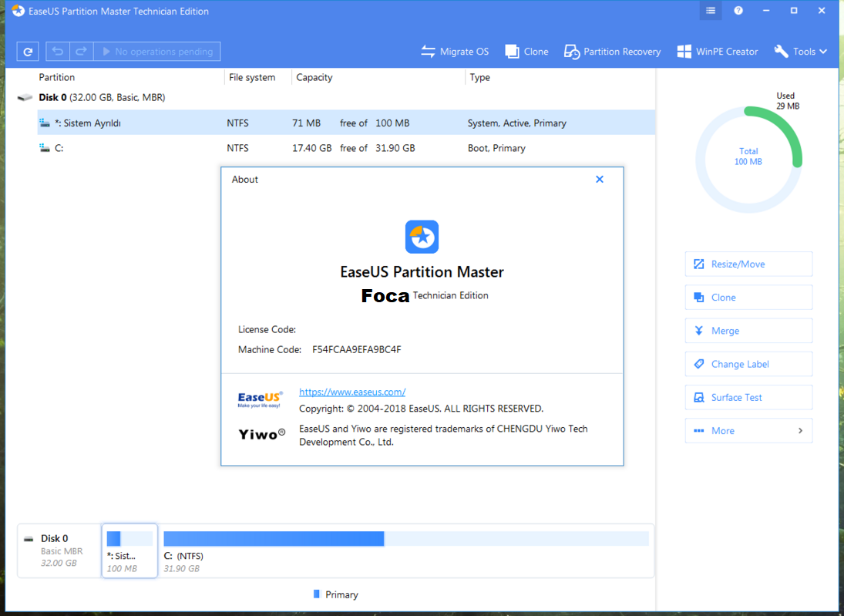
Task: Click the License Code label
Action: (267, 329)
